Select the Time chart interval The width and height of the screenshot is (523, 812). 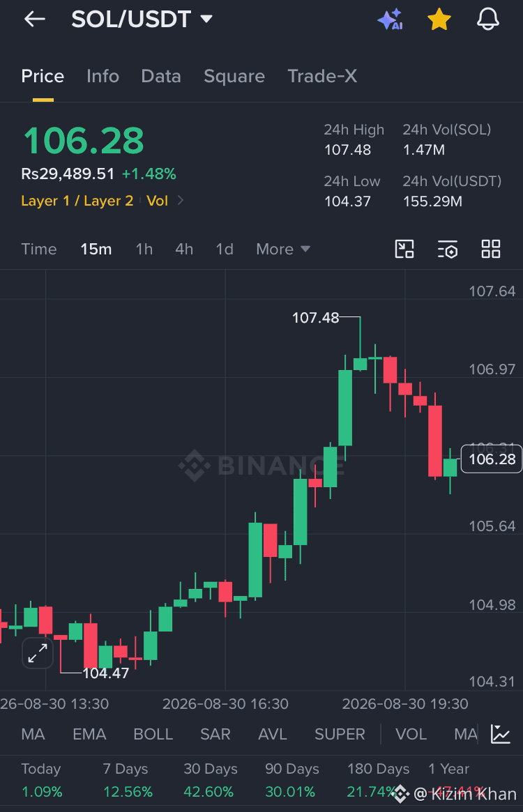click(x=39, y=249)
